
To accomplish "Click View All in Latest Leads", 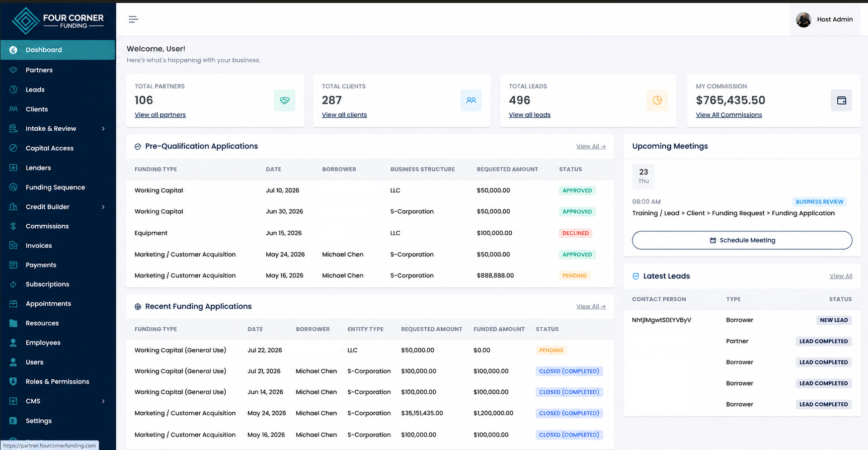I will (x=841, y=276).
